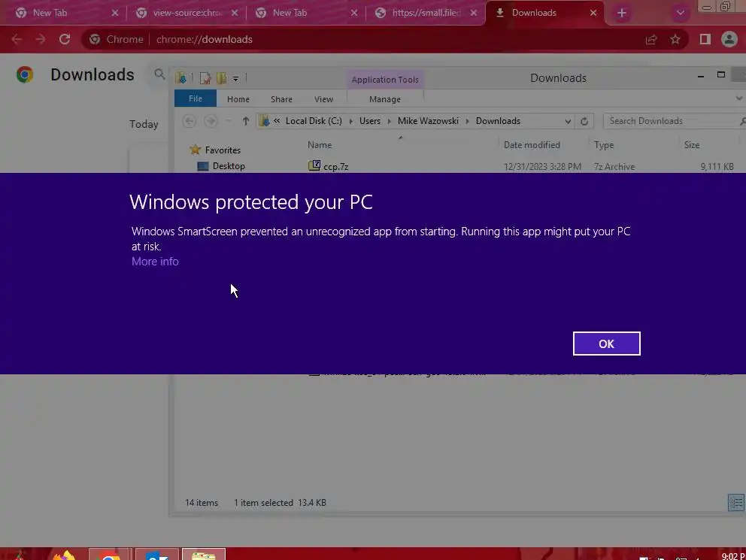
Task: Click the Chrome back arrow
Action: 17,39
